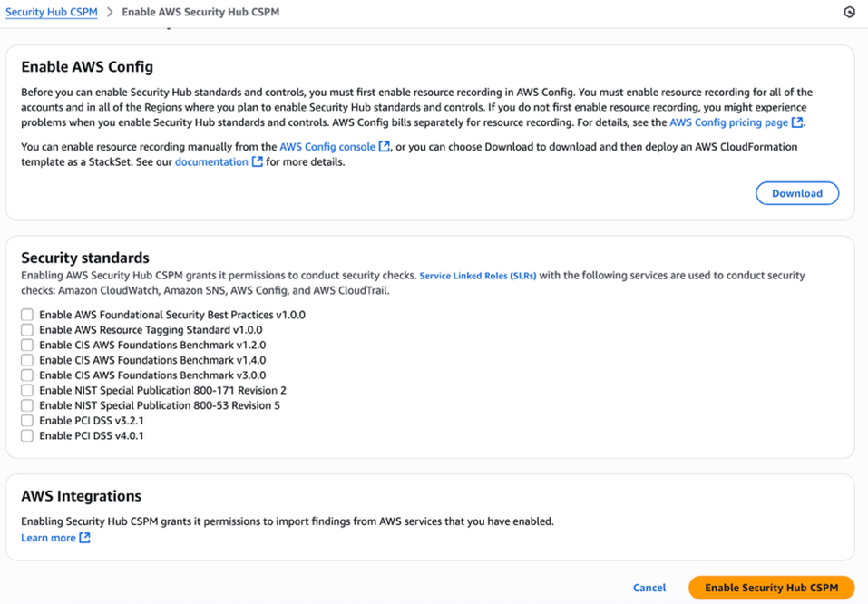Check the PCI DSS v3.2.1 checkbox
Image resolution: width=868 pixels, height=604 pixels.
[x=26, y=420]
